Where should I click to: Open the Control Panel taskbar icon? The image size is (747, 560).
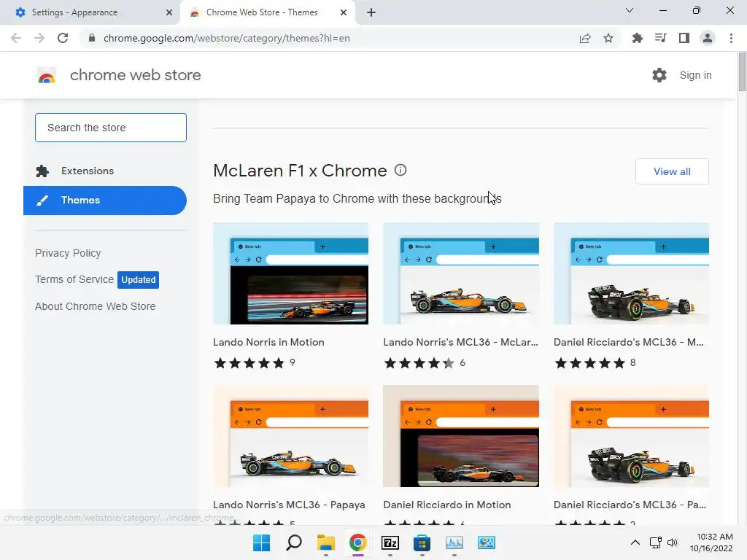[x=487, y=542]
